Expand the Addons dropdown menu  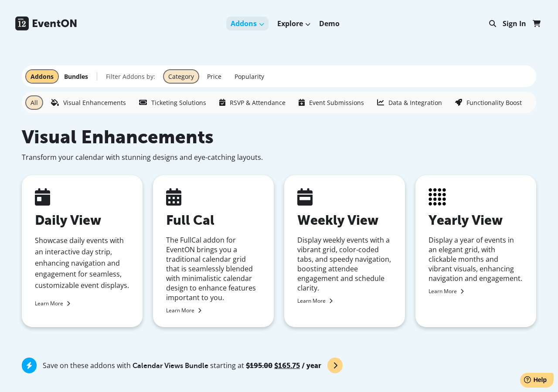click(247, 24)
